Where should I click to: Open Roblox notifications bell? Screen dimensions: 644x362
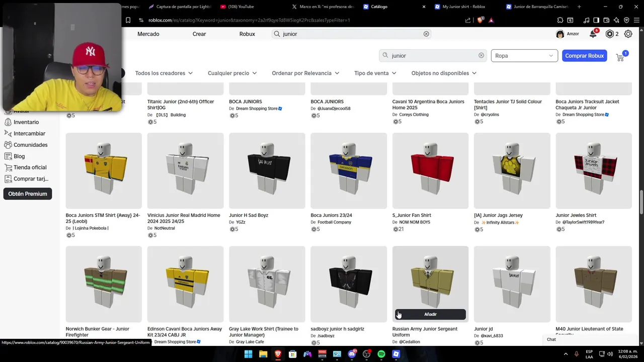[593, 34]
